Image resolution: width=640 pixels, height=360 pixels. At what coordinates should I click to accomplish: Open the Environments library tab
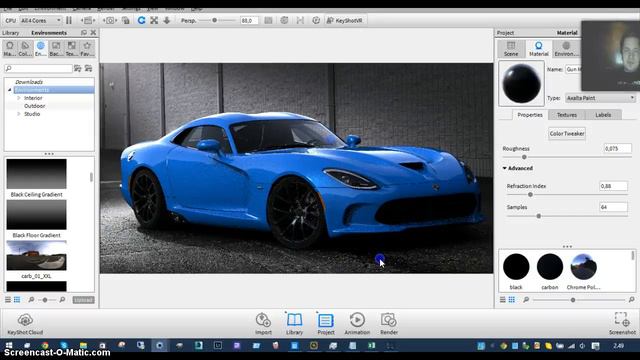pyautogui.click(x=40, y=48)
